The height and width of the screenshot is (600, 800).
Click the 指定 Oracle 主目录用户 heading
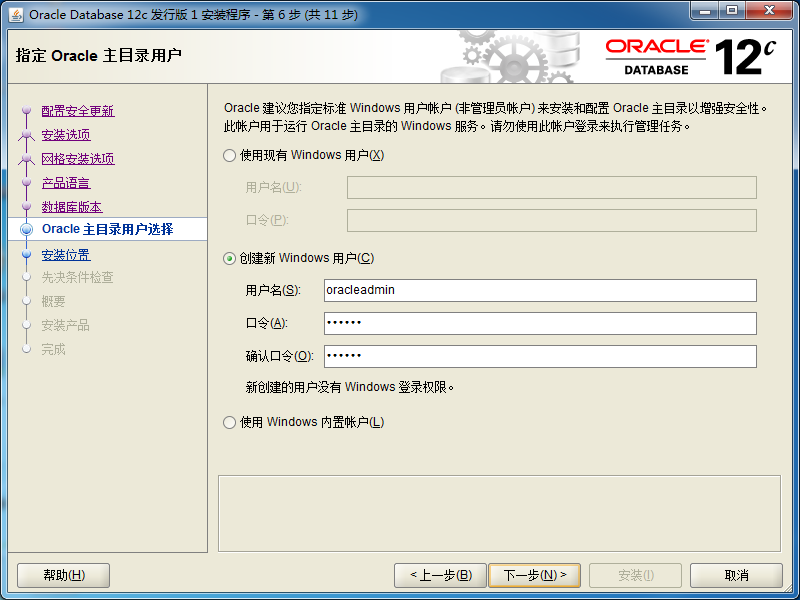coord(98,55)
